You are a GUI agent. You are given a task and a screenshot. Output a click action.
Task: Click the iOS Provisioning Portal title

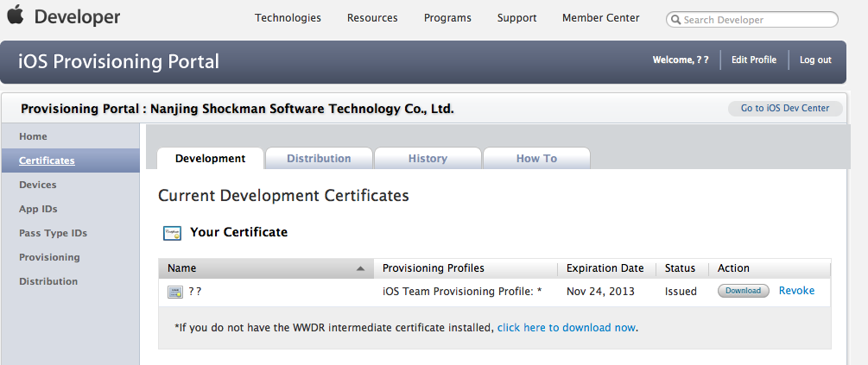point(119,60)
